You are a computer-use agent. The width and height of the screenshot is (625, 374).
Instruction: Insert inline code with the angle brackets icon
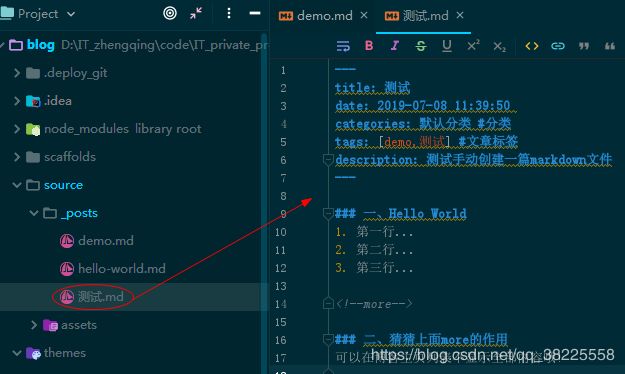click(532, 46)
